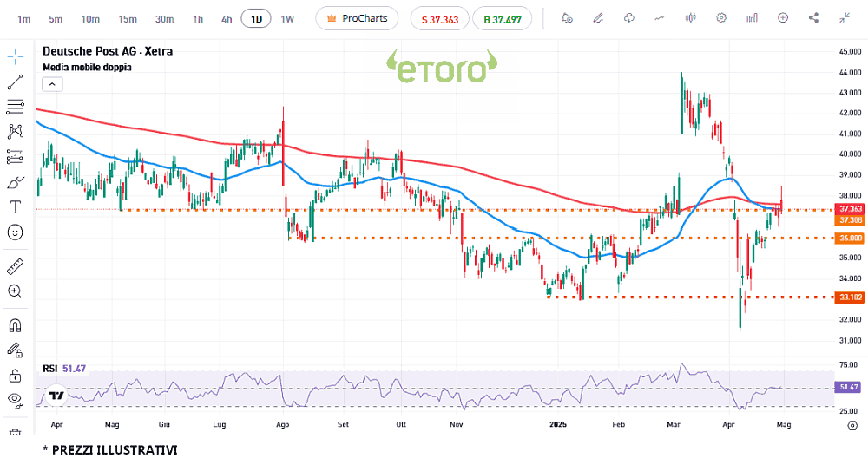868x458 pixels.
Task: Select the crosshair cursor tool
Action: pos(16,56)
